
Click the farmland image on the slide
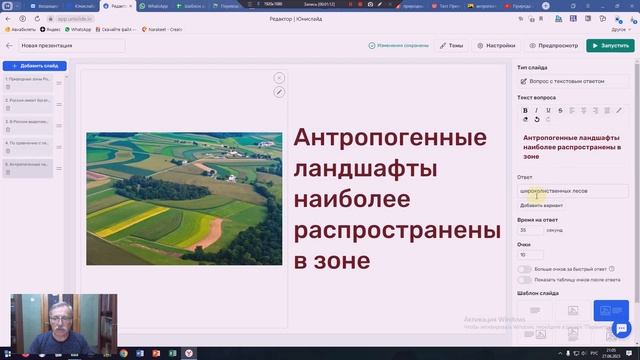[184, 199]
